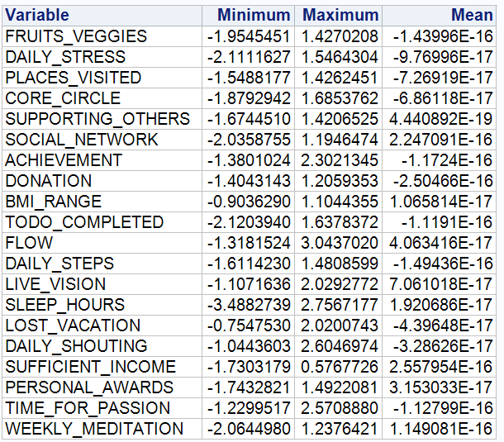This screenshot has width=504, height=442.
Task: Click maximum value 1.1044355
Action: coord(338,202)
